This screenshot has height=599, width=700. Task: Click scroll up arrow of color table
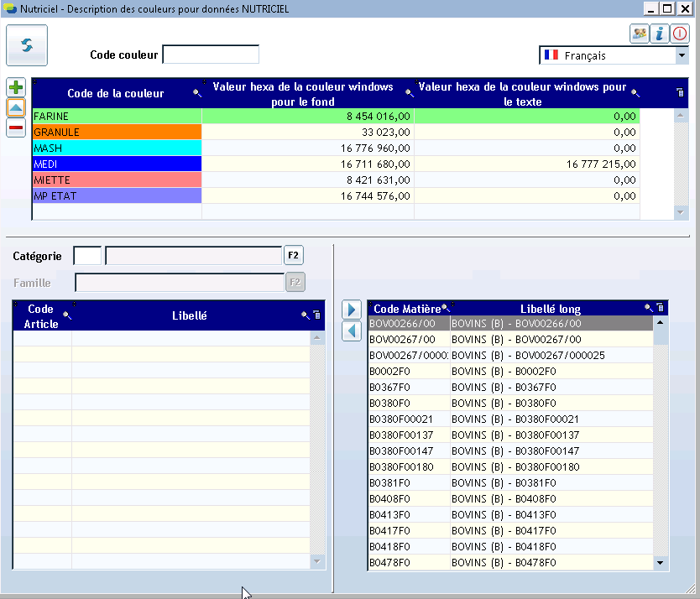coord(681,116)
